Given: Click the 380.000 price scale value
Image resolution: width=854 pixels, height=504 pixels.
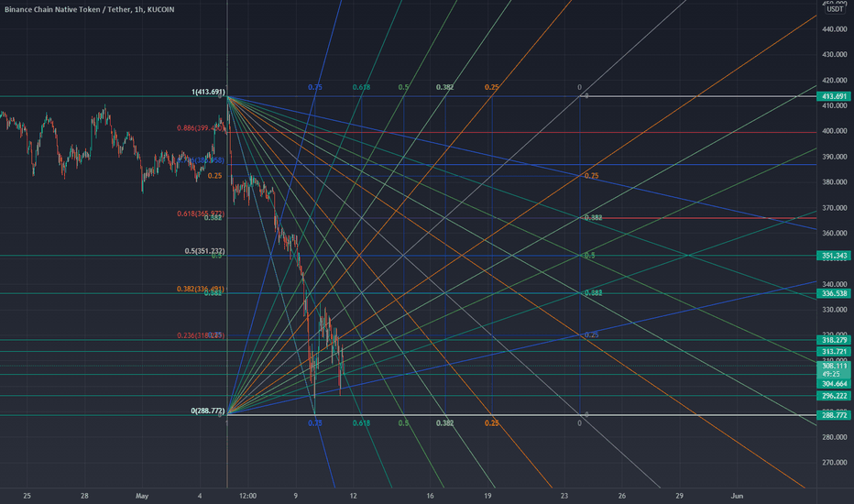Looking at the screenshot, I should click(834, 182).
